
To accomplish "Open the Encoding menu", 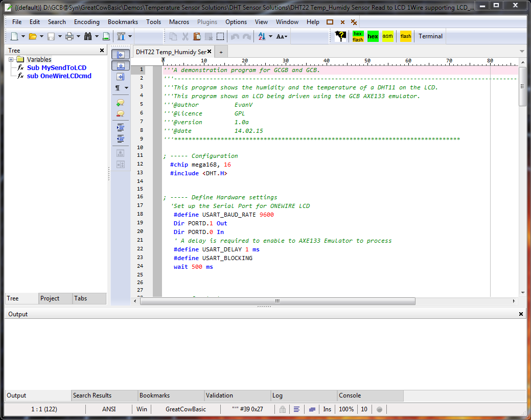I will coord(87,22).
